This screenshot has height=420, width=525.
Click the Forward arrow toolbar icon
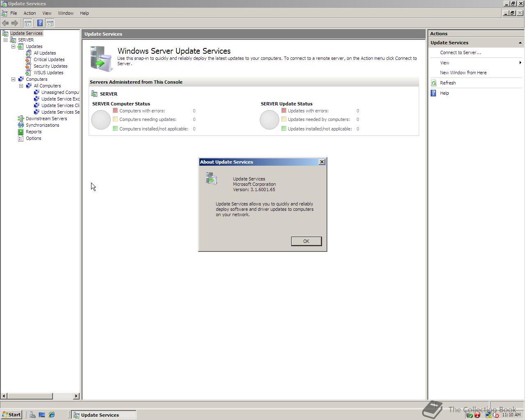[x=15, y=23]
